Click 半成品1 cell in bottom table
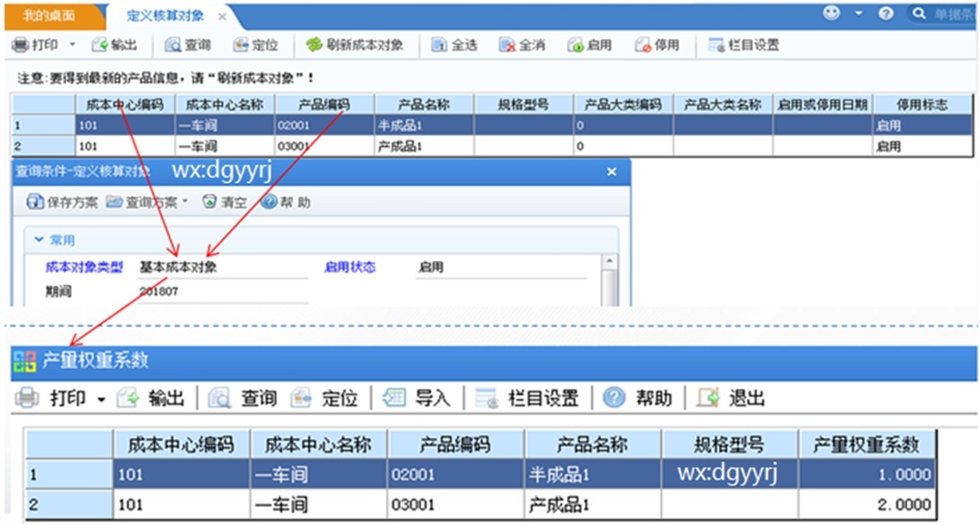This screenshot has width=980, height=525. point(592,474)
